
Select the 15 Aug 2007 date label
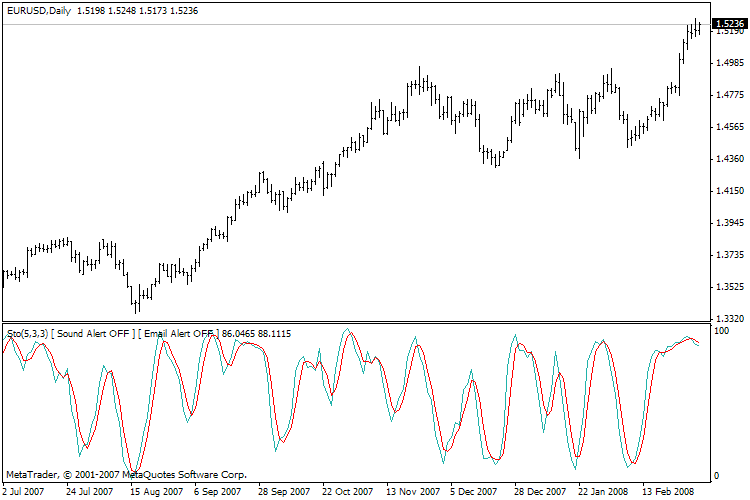[x=156, y=491]
